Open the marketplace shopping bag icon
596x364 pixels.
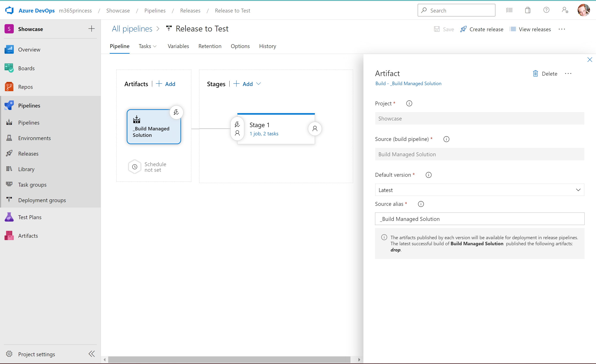(x=528, y=10)
